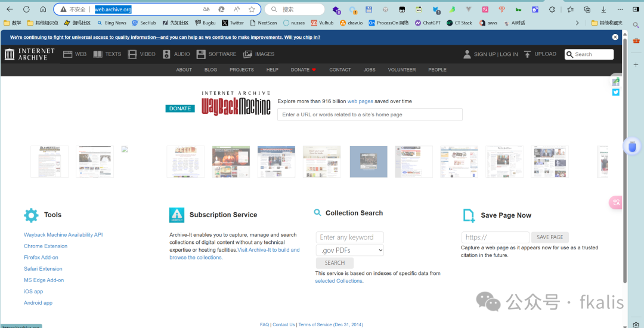Click the Wayback Machine logo
Screen dimensions: 644x328
236,104
